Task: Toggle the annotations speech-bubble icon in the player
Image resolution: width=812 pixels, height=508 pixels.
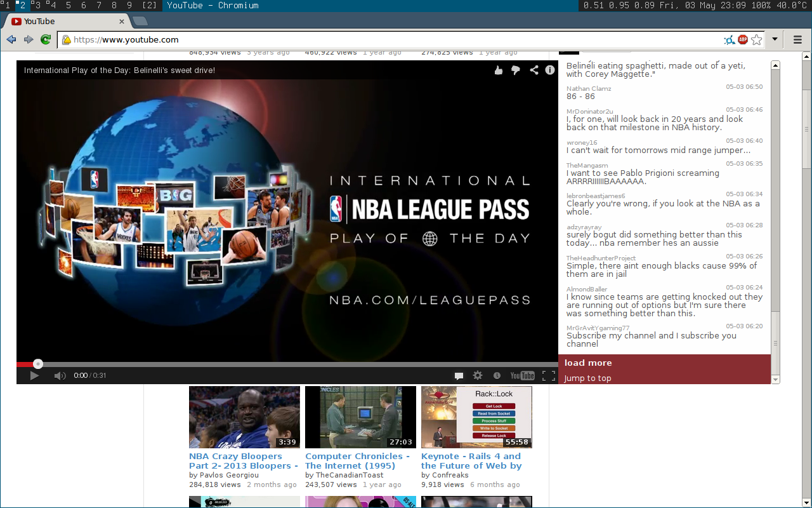Action: coord(459,376)
